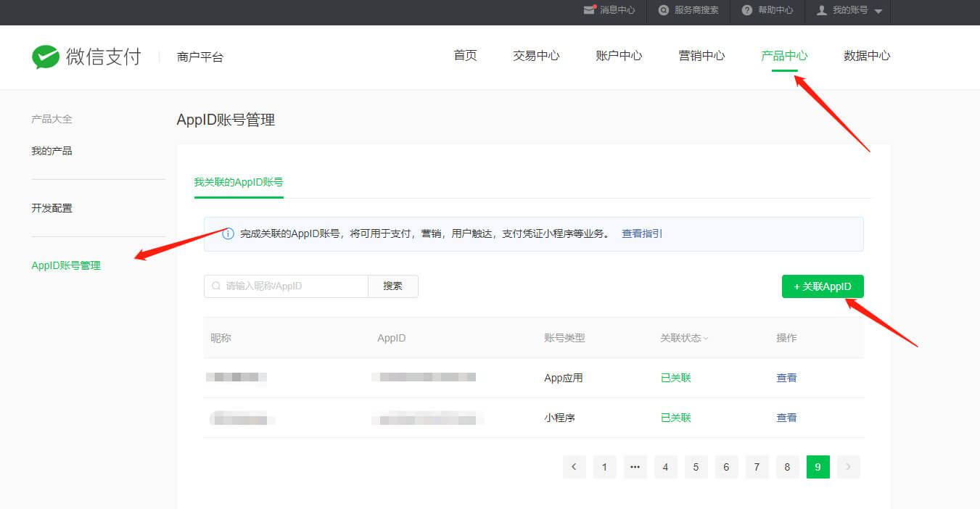The height and width of the screenshot is (509, 980).
Task: Click the AppID账号管理 page heading
Action: click(x=226, y=120)
